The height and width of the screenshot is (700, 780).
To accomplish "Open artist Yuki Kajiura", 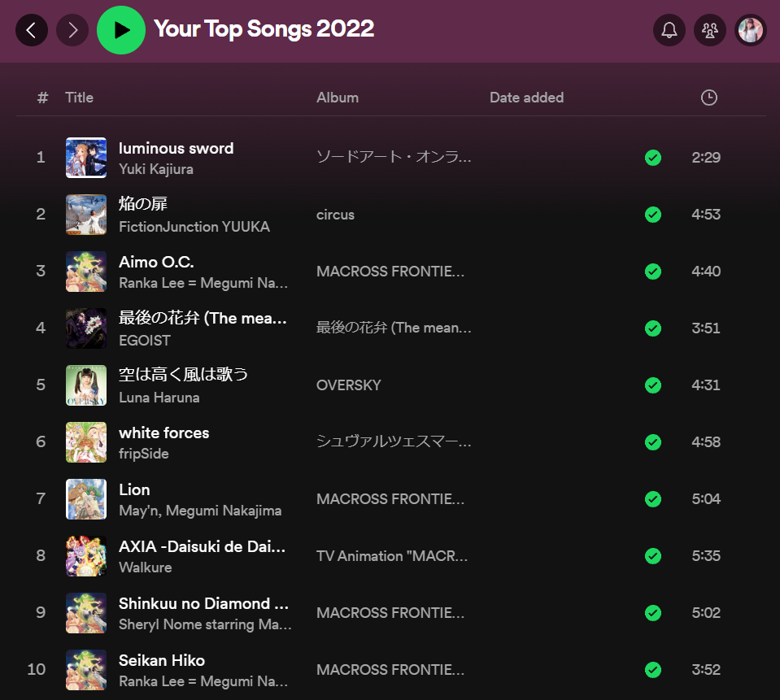I will pyautogui.click(x=156, y=169).
